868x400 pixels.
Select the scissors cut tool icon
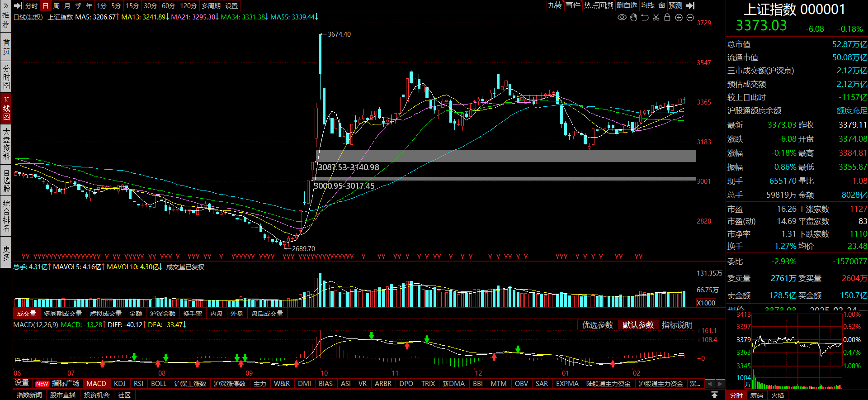tap(656, 17)
